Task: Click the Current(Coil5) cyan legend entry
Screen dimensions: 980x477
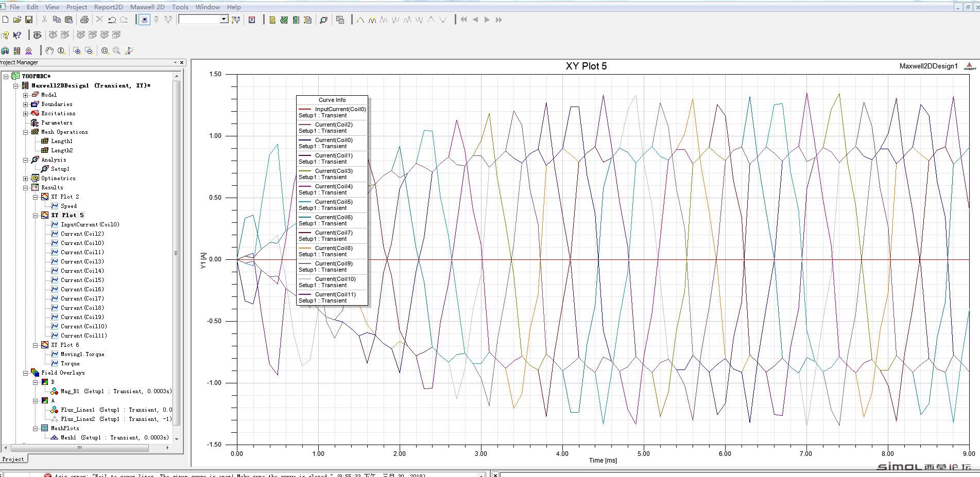Action: click(x=332, y=205)
